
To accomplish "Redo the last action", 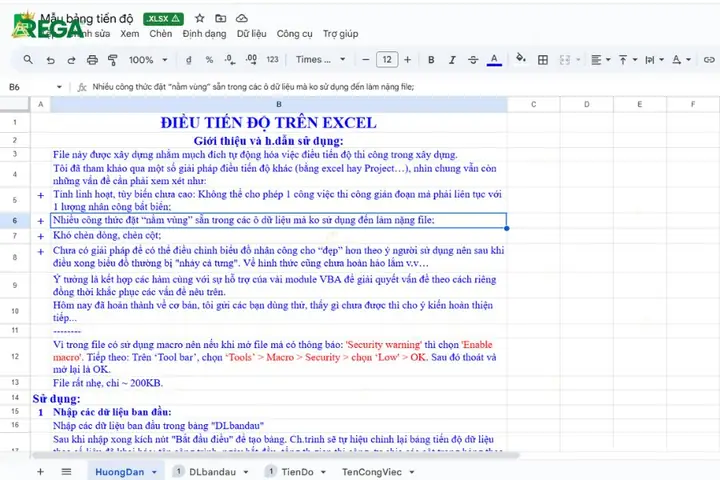I will [x=71, y=60].
